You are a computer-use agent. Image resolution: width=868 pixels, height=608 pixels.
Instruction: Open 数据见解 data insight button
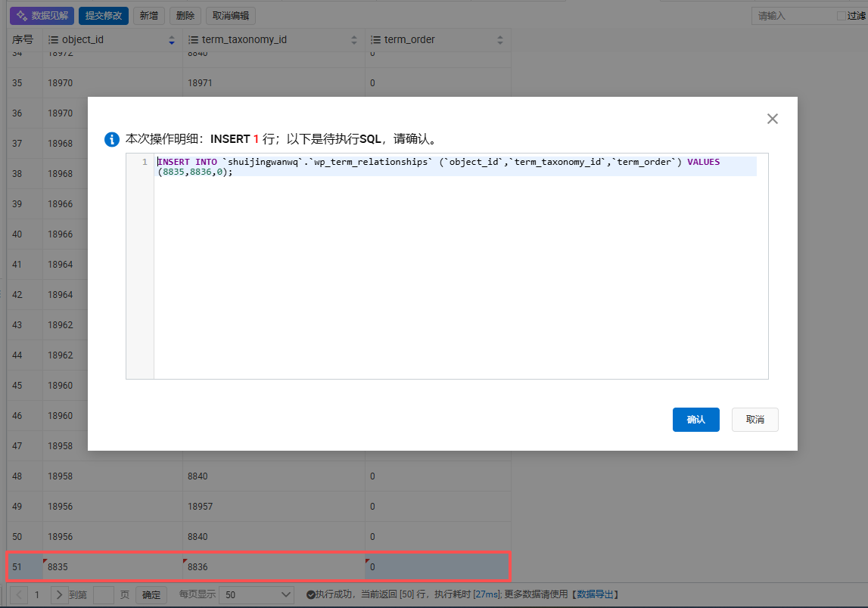tap(42, 15)
